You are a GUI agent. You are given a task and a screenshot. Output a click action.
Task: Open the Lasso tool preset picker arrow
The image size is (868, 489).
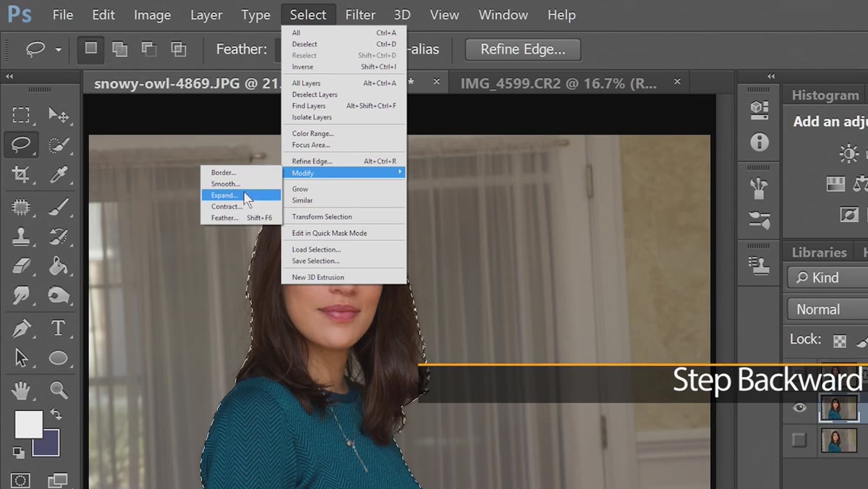tap(58, 50)
